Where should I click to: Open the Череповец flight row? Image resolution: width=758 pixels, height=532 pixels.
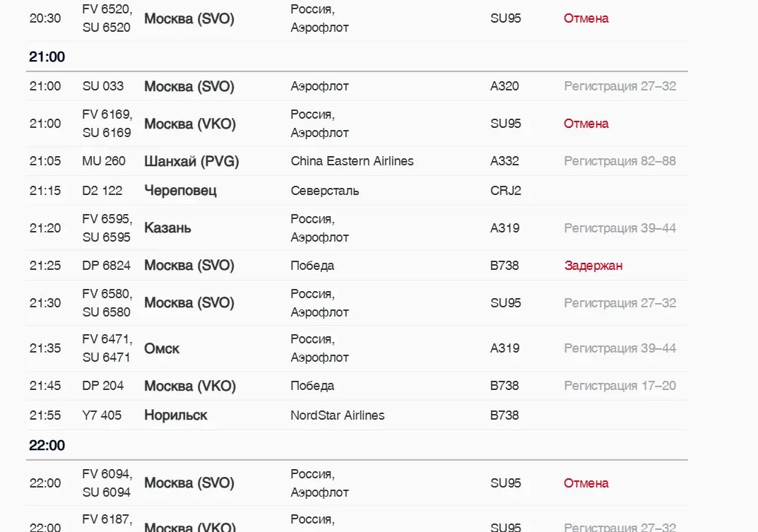pyautogui.click(x=357, y=191)
